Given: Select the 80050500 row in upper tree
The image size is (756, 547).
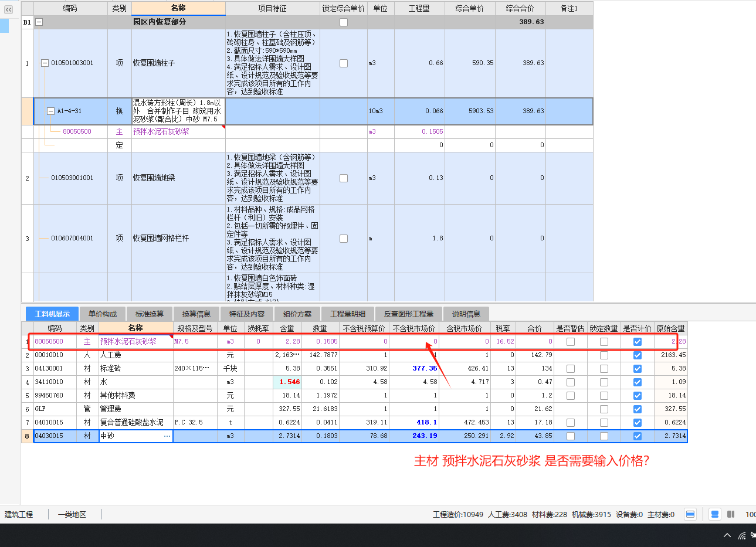Looking at the screenshot, I should point(77,132).
